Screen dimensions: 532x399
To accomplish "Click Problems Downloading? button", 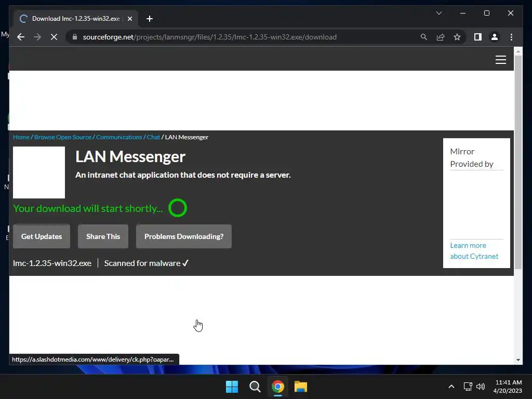I will 184,236.
